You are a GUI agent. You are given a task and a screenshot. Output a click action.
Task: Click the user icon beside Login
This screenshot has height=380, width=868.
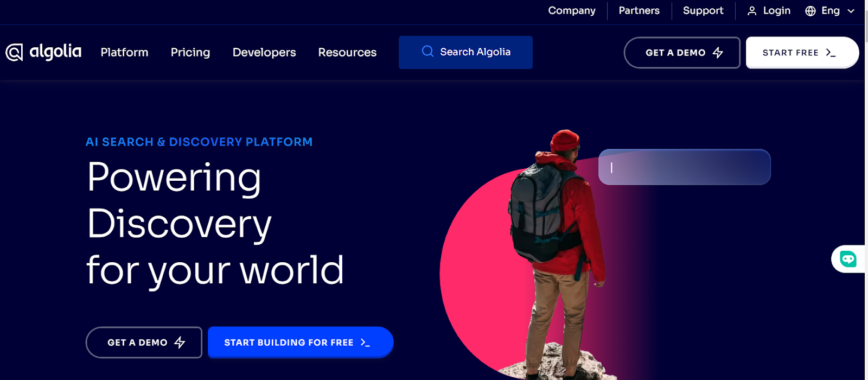click(x=752, y=11)
